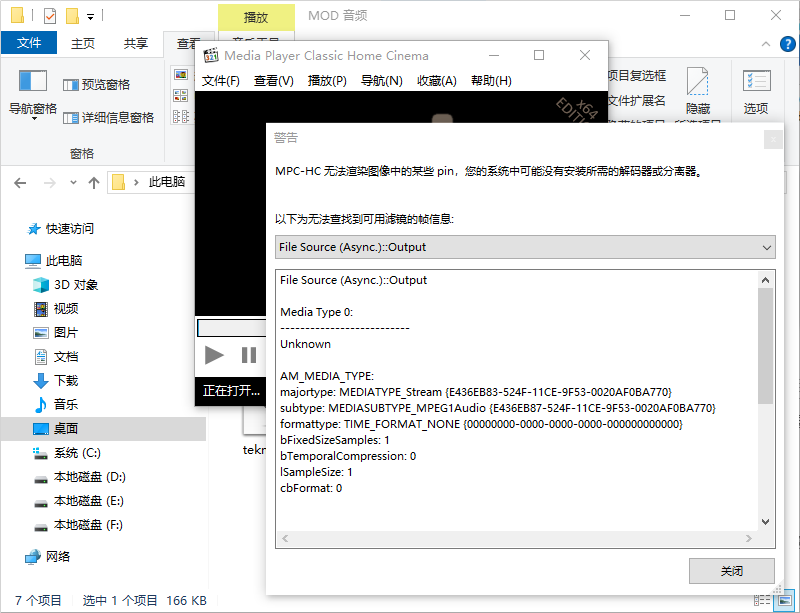Open recent locations dropdown chevron
This screenshot has height=613, width=800.
pos(73,182)
